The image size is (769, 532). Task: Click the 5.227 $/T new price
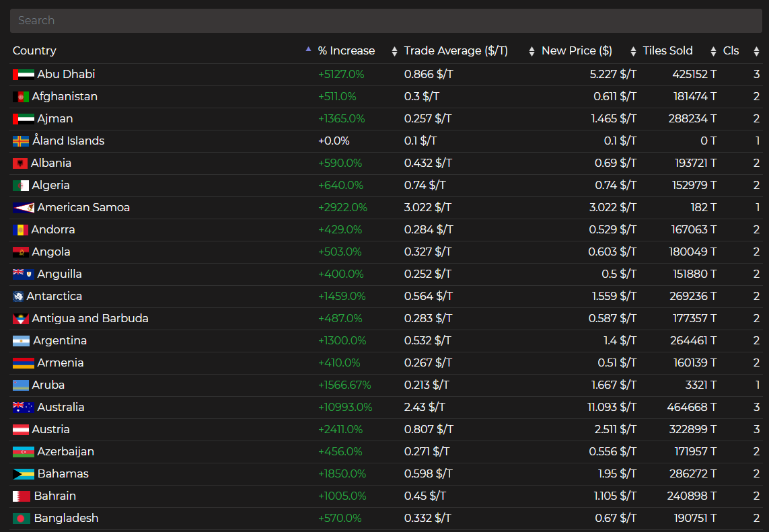point(613,75)
